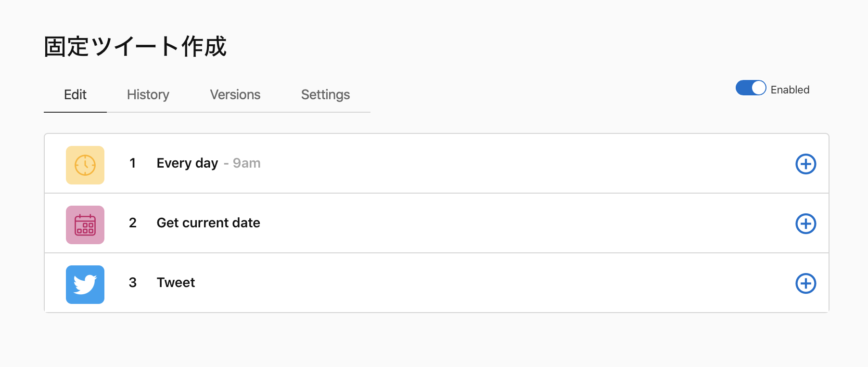Disable the workflow with the Enabled switch
Screen dimensions: 868x367
click(751, 88)
